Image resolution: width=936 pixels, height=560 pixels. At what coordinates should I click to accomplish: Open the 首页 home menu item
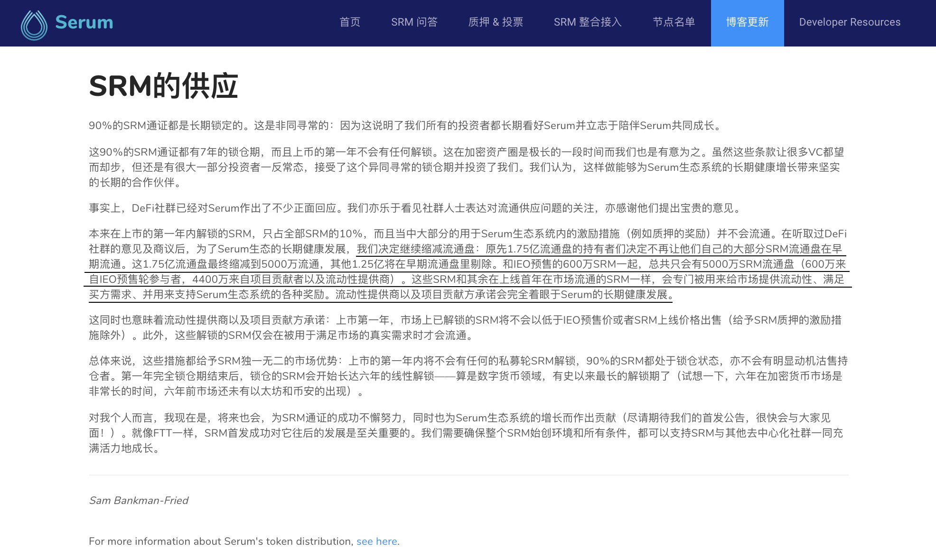pos(350,22)
